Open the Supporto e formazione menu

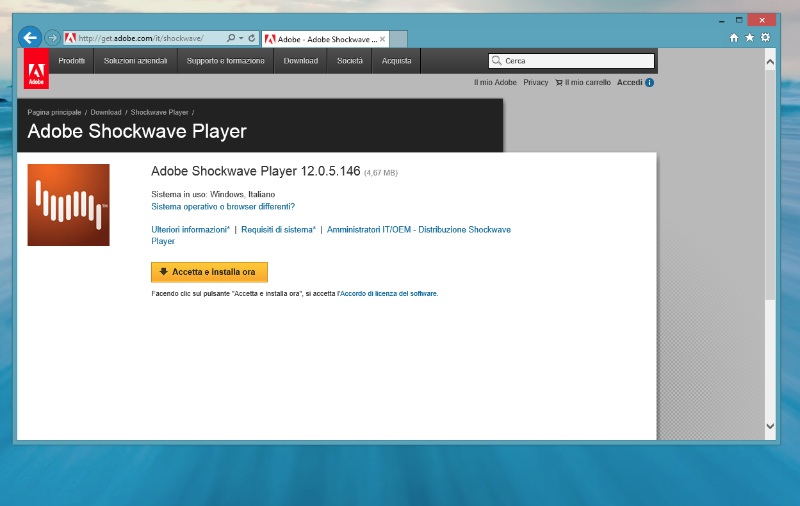226,61
